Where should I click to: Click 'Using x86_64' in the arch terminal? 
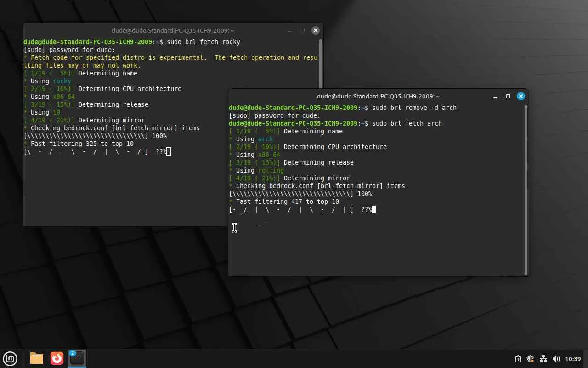254,155
